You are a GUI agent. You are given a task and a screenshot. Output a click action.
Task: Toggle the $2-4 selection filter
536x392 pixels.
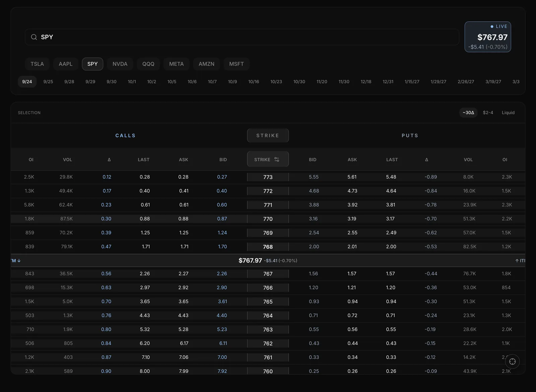[488, 113]
